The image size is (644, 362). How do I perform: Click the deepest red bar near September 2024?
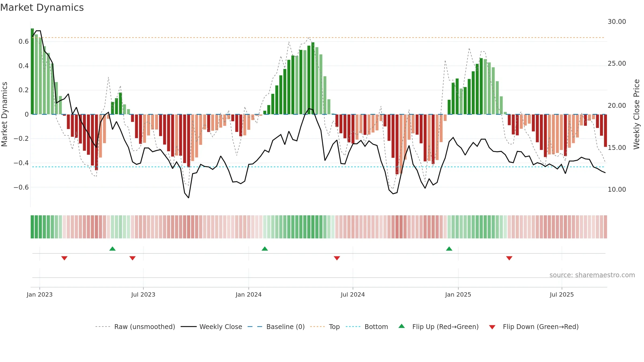pos(397,144)
